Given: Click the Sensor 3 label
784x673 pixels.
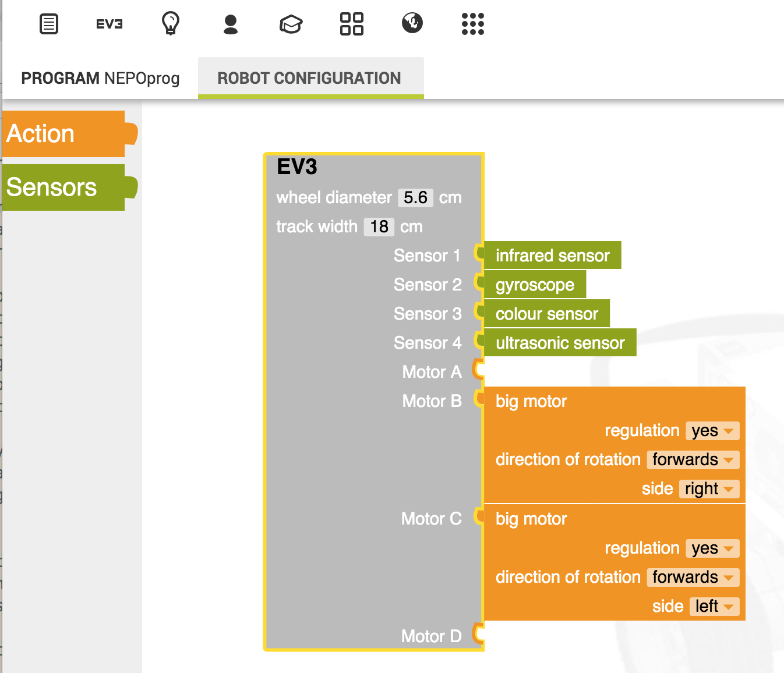Looking at the screenshot, I should point(428,314).
